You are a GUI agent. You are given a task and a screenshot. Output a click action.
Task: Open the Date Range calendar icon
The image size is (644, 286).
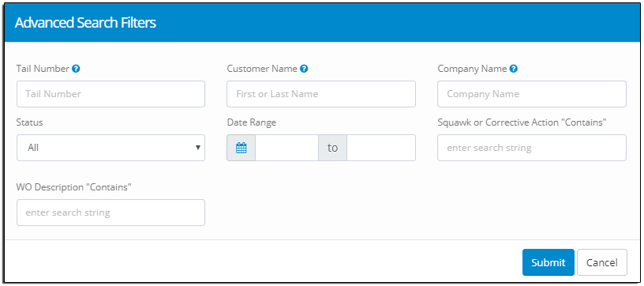coord(241,148)
